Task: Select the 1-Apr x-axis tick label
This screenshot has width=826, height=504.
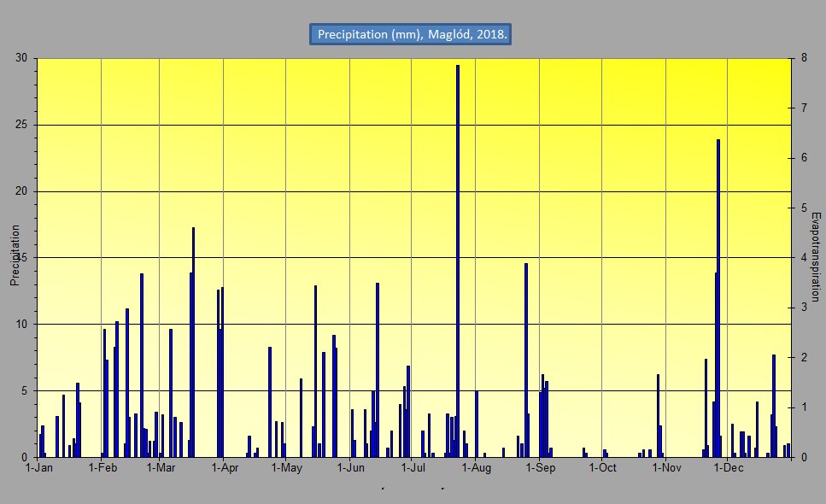Action: click(x=223, y=468)
